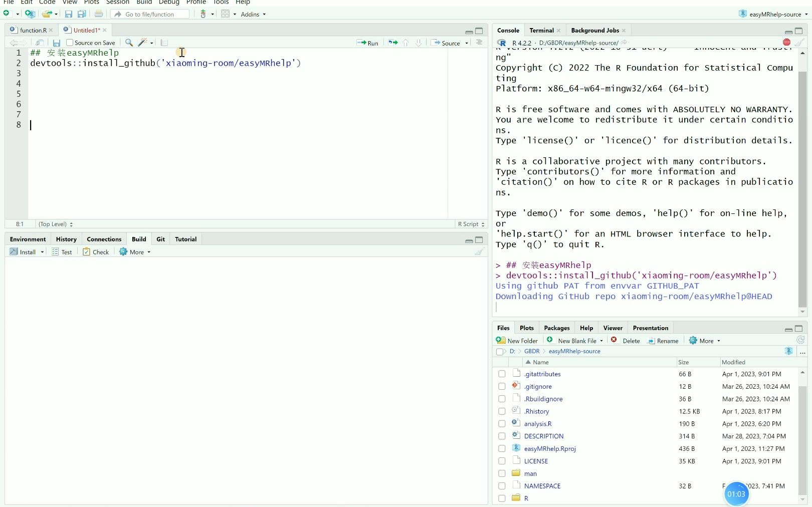Click the Open File folder icon
The image size is (812, 507).
[47, 14]
